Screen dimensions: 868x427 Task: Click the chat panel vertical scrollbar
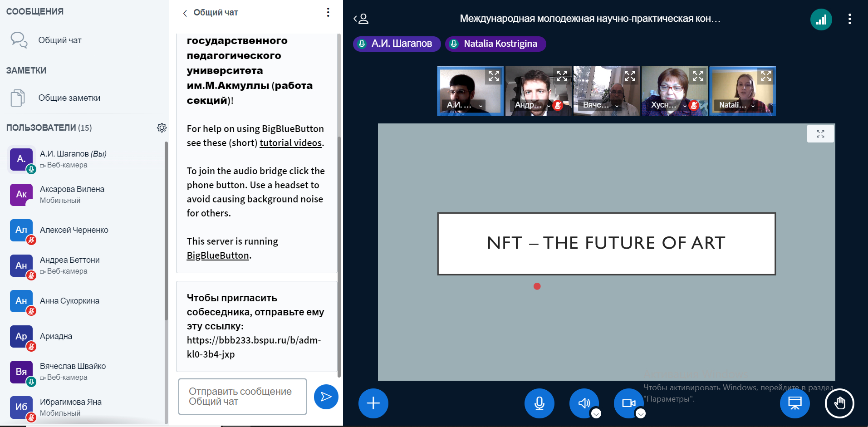pos(339,204)
